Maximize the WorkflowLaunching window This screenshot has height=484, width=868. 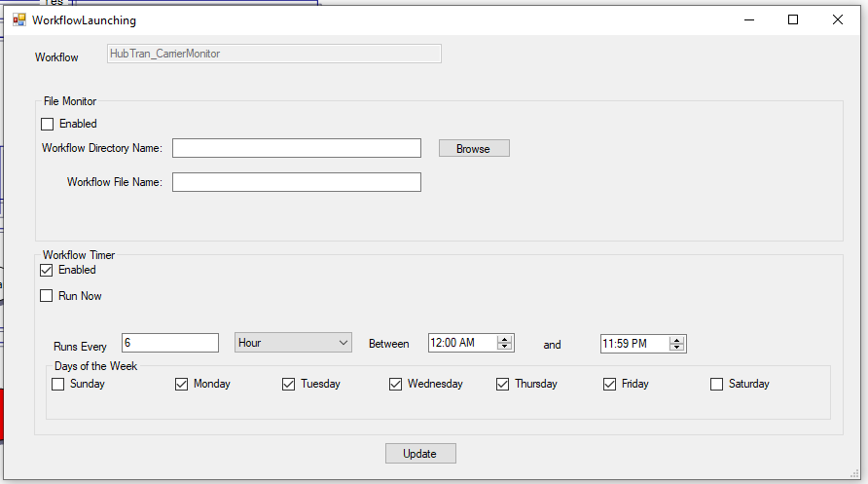coord(793,19)
